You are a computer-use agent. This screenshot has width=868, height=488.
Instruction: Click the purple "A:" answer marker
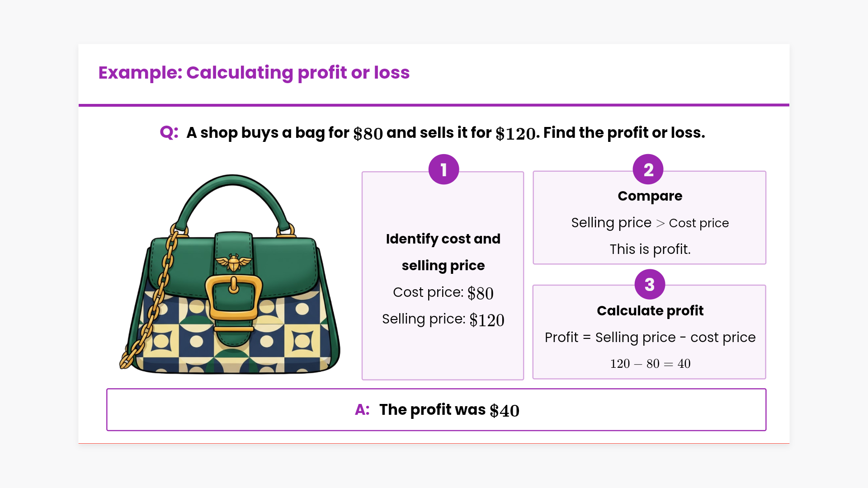(x=362, y=409)
